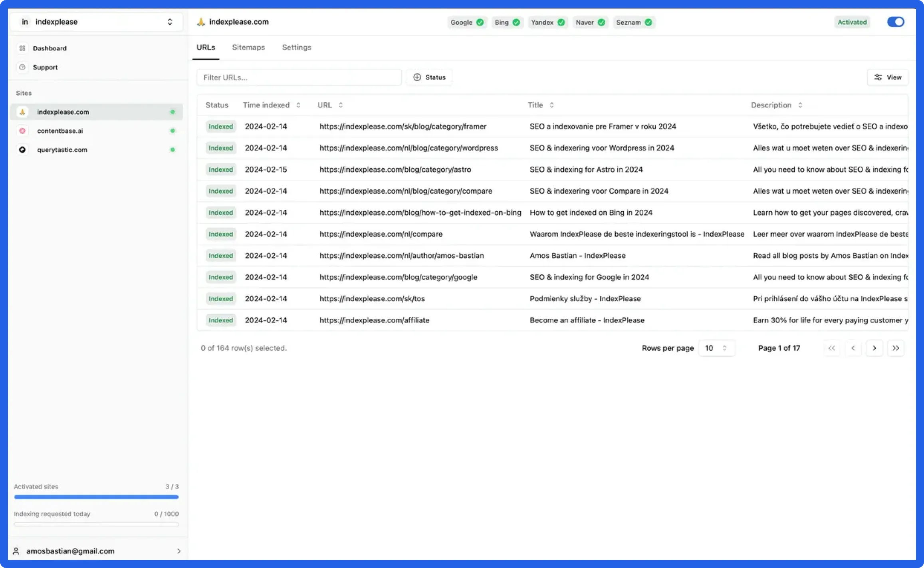This screenshot has width=924, height=568.
Task: Sort by Time indexed column
Action: coord(271,105)
